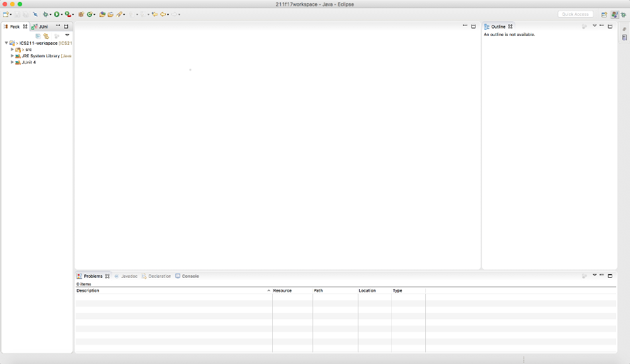Screen dimensions: 630x364
Task: Click the New Java Class icon
Action: [90, 14]
